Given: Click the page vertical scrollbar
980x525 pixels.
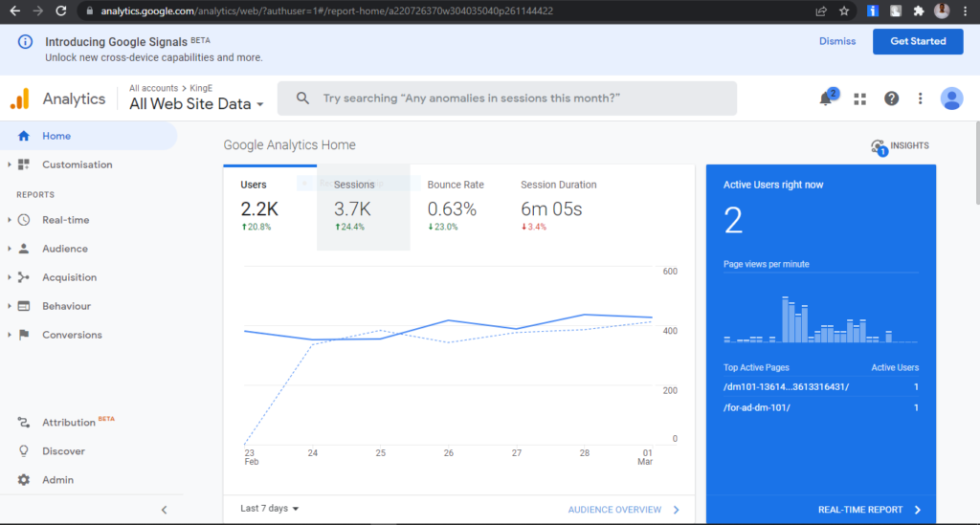Looking at the screenshot, I should pos(976,163).
